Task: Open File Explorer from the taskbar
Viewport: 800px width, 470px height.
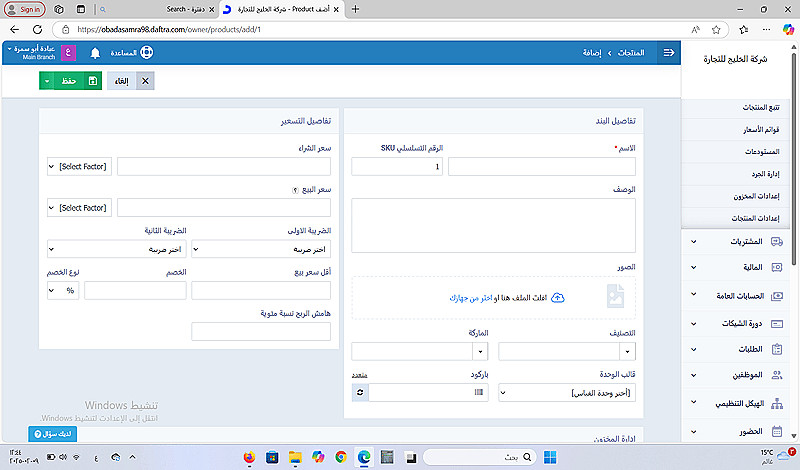Action: pyautogui.click(x=295, y=457)
